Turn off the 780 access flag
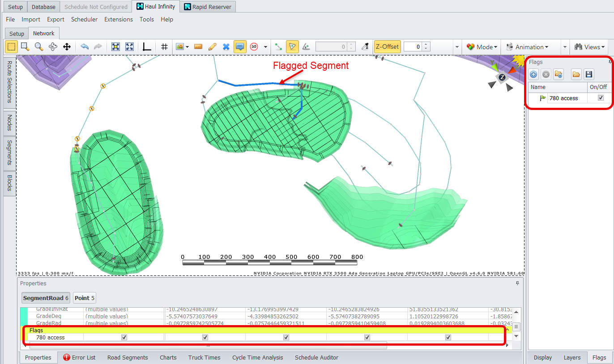614x364 pixels. coord(601,98)
